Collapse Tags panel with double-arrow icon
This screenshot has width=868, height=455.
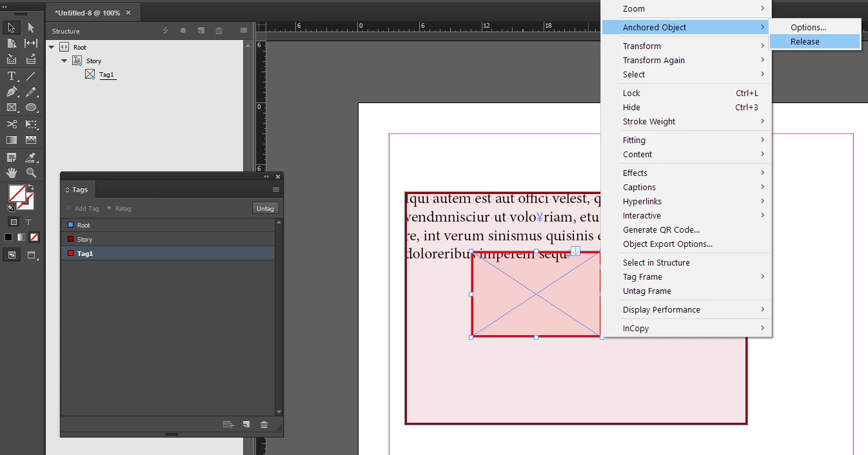tap(266, 177)
